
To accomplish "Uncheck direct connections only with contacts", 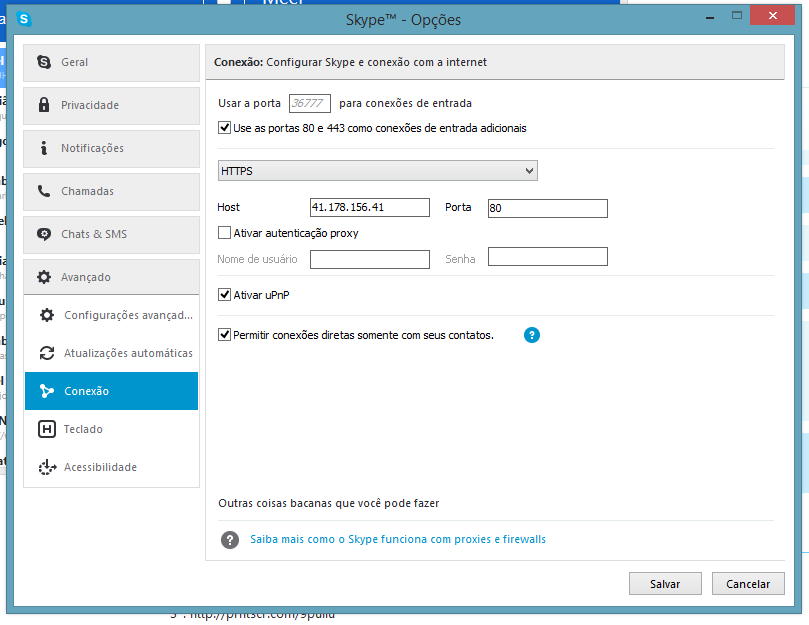I will (x=224, y=334).
